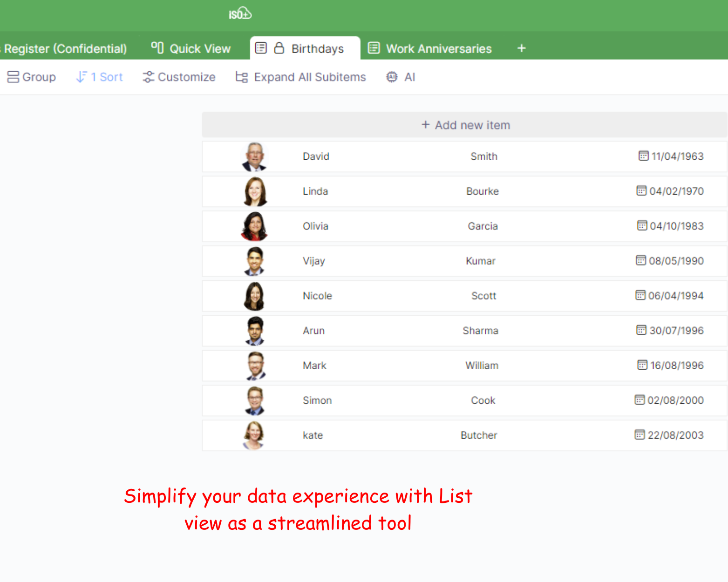Open David Smith's profile photo
Screen dimensions: 728x582
click(254, 156)
